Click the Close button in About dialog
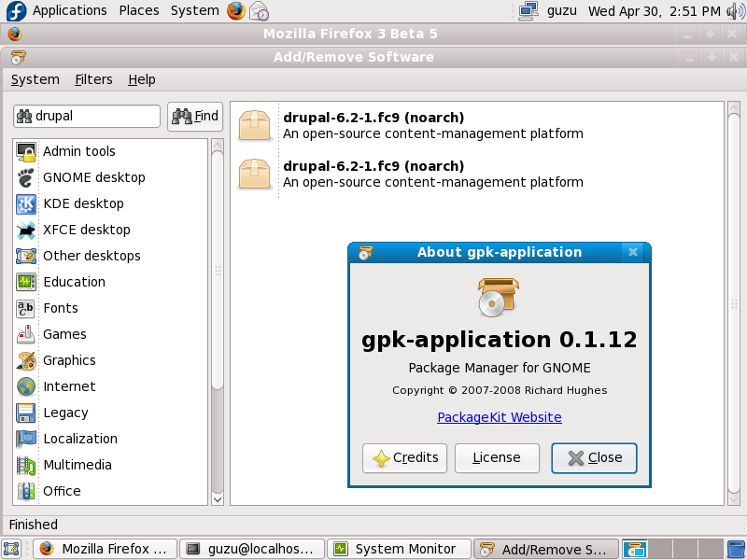 click(x=594, y=458)
